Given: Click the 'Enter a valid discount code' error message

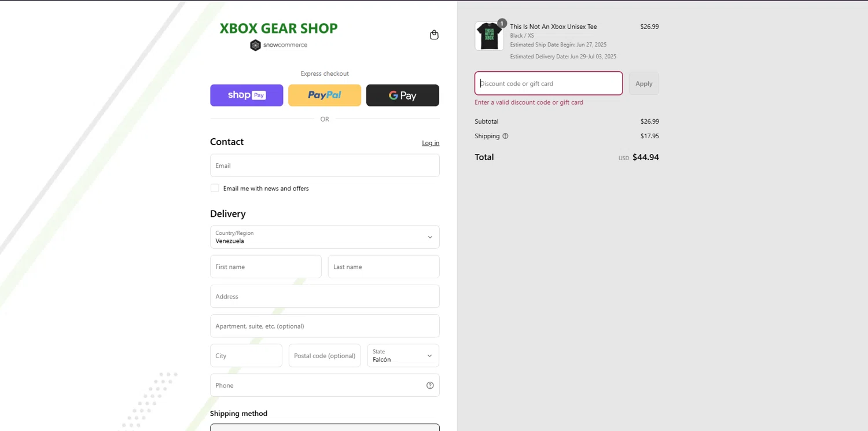Looking at the screenshot, I should [x=529, y=102].
